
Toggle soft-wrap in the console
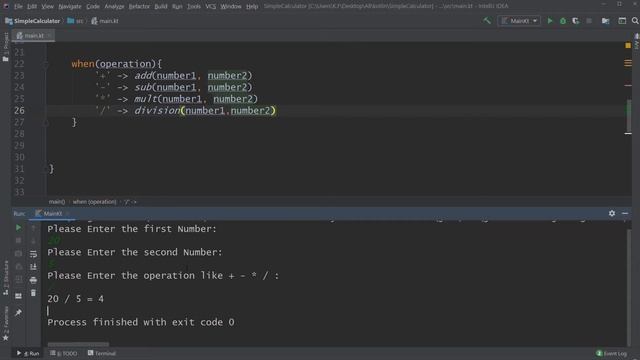pyautogui.click(x=33, y=254)
